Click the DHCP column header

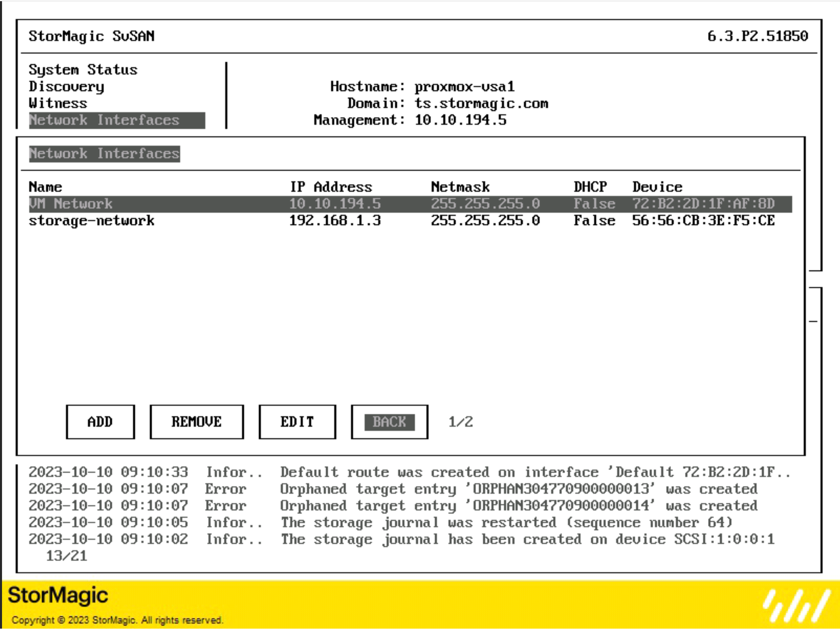click(x=590, y=187)
